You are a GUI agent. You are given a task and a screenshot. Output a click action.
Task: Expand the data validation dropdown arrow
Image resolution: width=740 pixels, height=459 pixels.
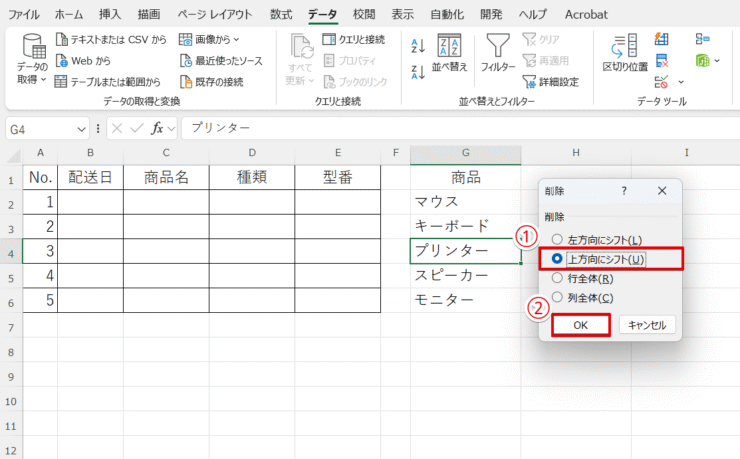(x=681, y=83)
